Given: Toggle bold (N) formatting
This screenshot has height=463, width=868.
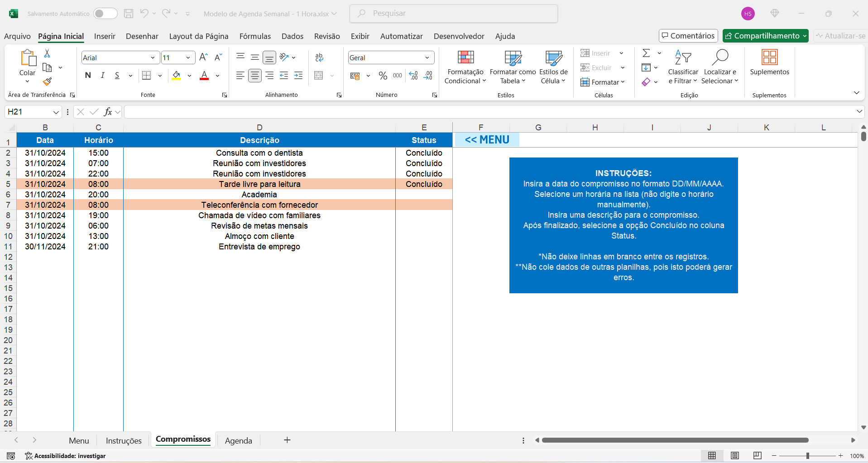Looking at the screenshot, I should tap(88, 75).
